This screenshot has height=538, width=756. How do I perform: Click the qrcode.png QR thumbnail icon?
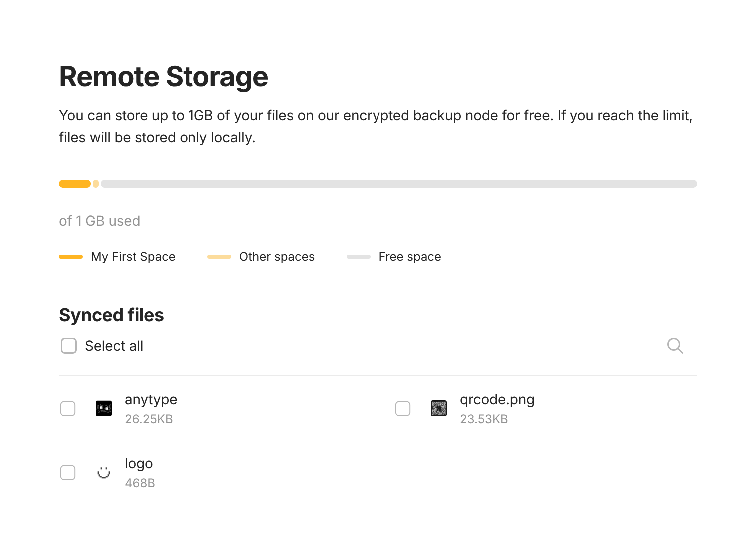[x=439, y=409]
